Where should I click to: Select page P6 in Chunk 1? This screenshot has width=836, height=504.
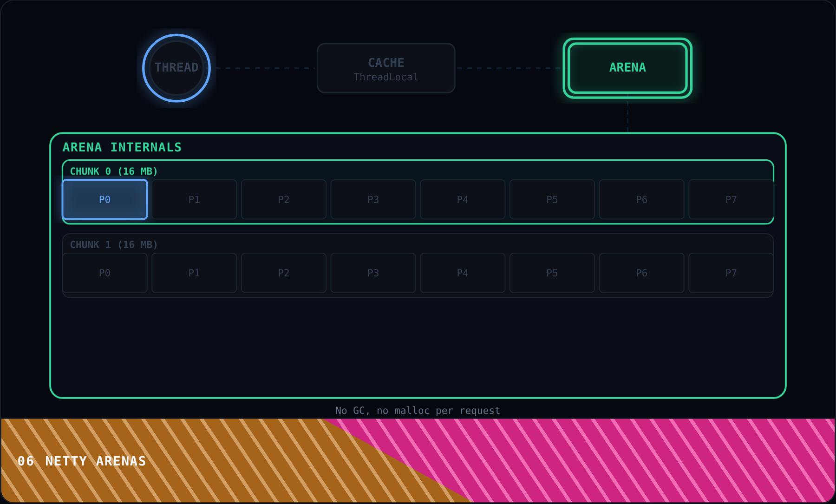pos(641,273)
